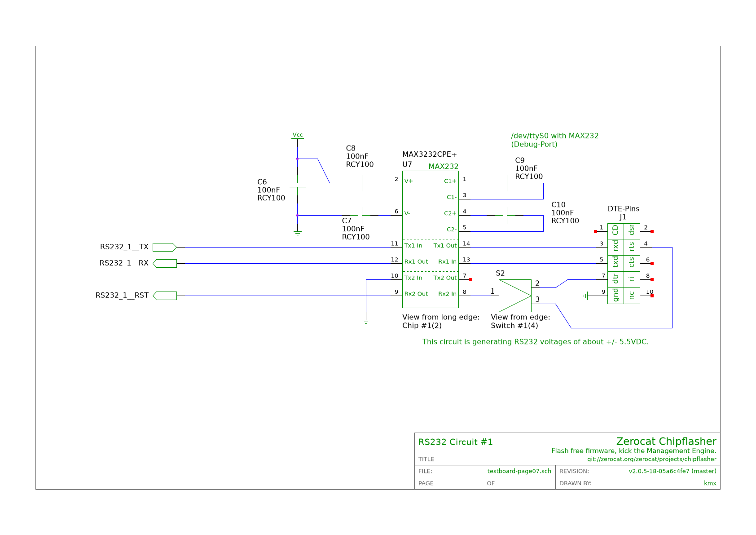Click the Vcc power symbol
Screen dimensions: 756x535
(297, 135)
